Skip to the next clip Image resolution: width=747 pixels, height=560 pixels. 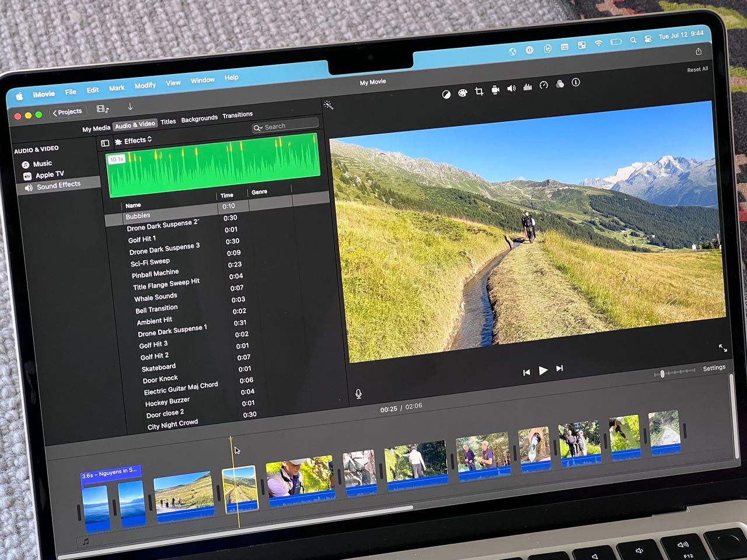tap(560, 369)
